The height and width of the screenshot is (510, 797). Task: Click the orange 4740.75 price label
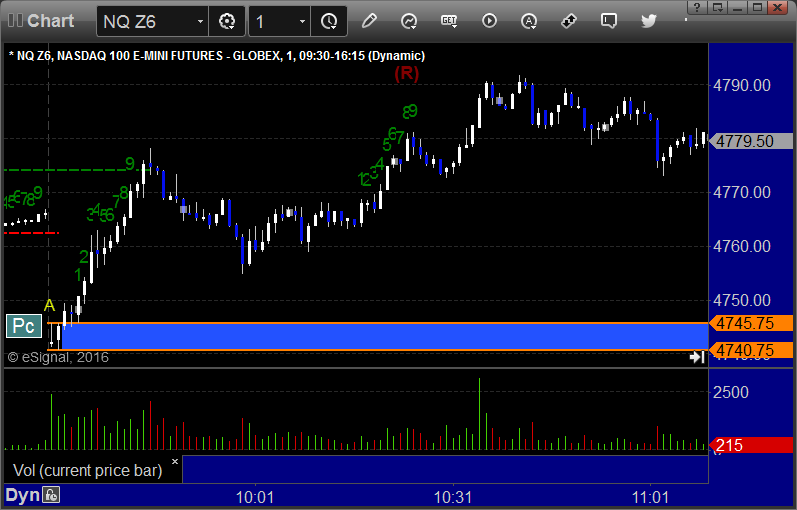coord(751,350)
